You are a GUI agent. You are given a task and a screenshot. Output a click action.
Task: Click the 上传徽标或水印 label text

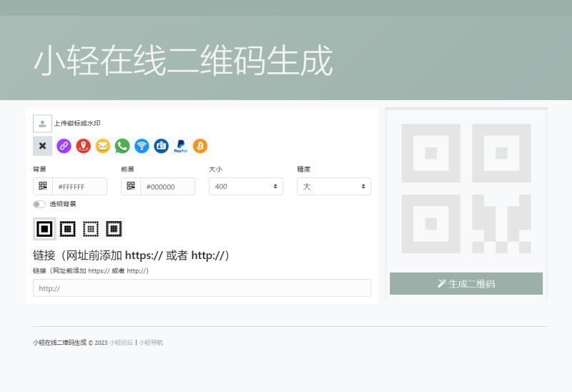pyautogui.click(x=77, y=123)
